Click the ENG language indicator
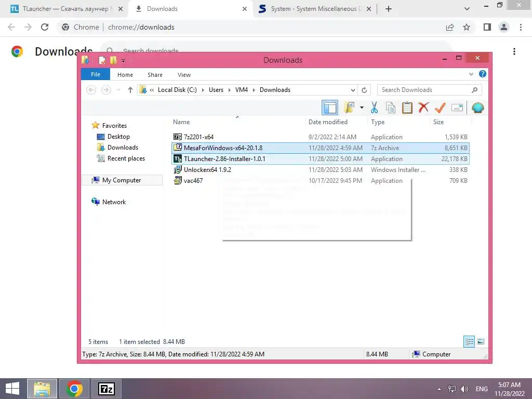The height and width of the screenshot is (399, 532). [x=482, y=389]
